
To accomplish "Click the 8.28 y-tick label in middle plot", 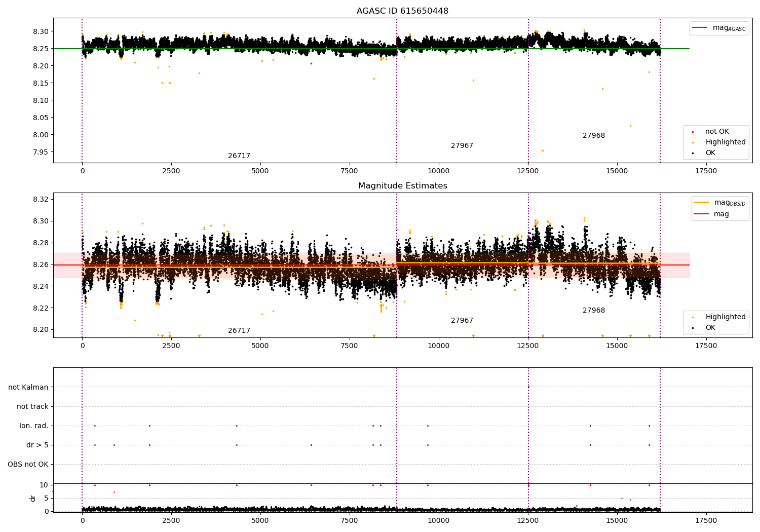I will (x=40, y=243).
